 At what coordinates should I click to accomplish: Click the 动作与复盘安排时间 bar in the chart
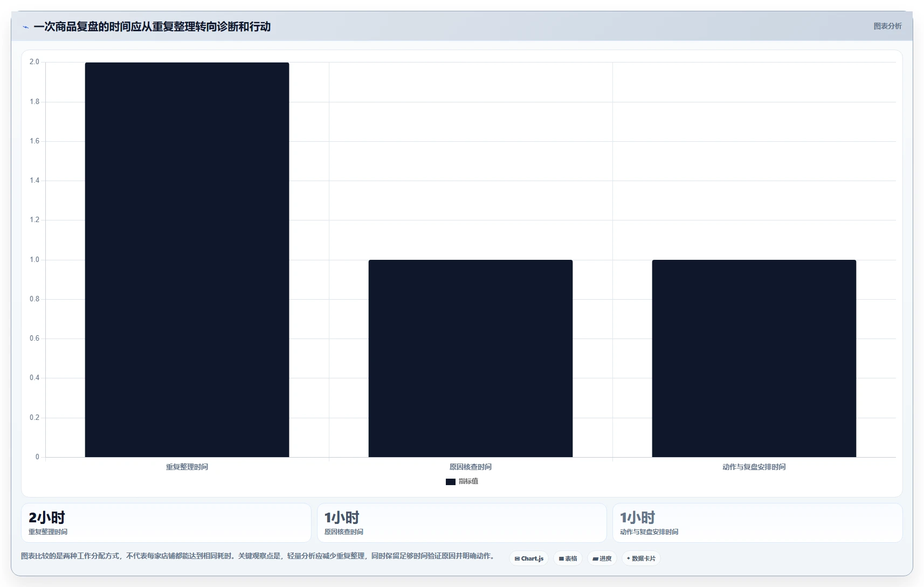(x=754, y=358)
